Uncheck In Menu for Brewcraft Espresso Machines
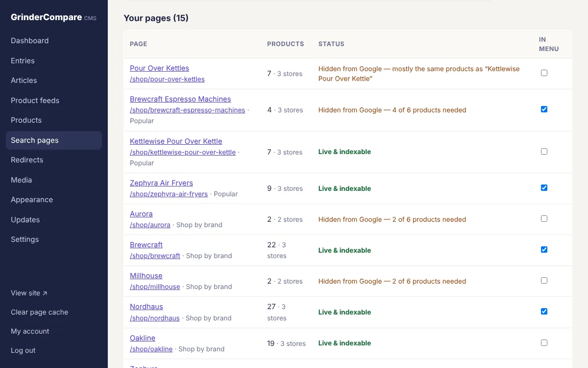 point(544,109)
